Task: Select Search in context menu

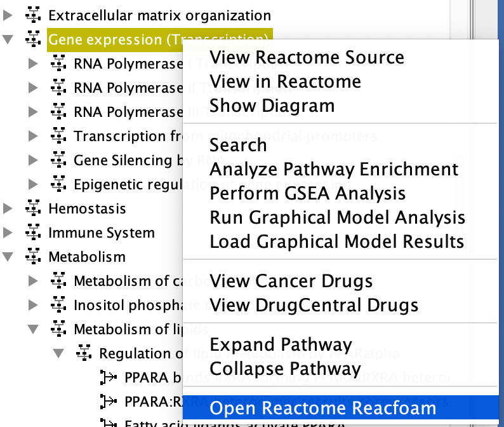Action: 341,145
